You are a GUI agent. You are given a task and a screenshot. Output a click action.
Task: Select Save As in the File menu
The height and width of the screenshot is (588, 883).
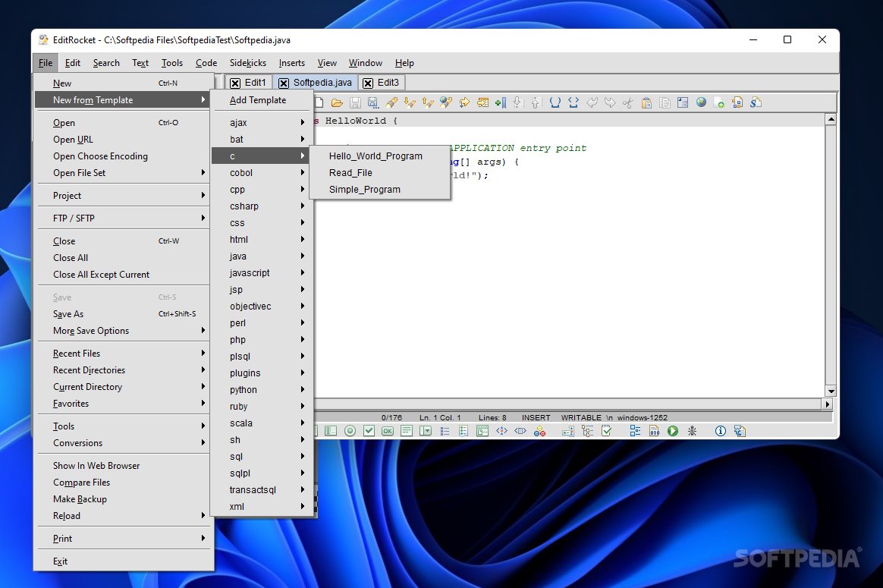coord(124,313)
